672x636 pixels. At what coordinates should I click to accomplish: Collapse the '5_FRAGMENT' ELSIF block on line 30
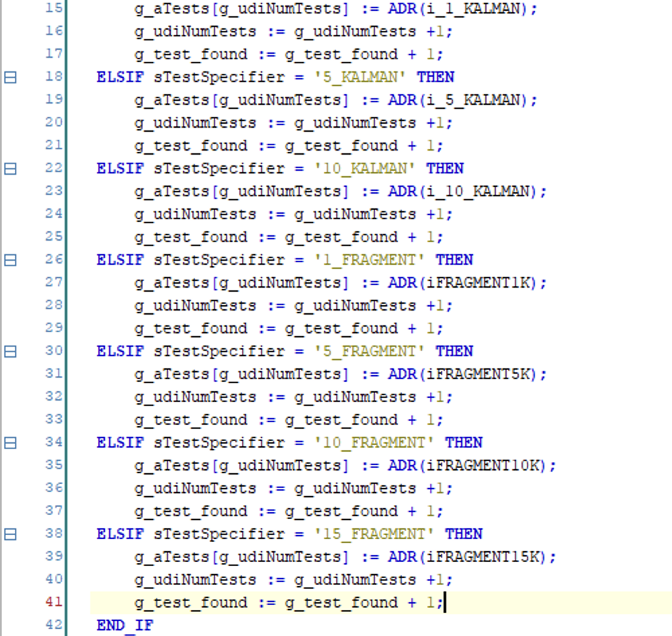10,352
